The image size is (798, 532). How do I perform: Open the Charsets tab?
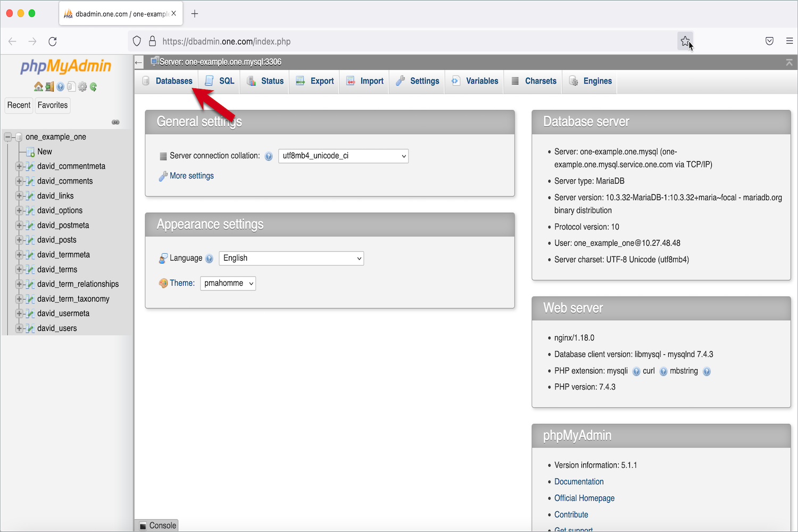coord(534,81)
